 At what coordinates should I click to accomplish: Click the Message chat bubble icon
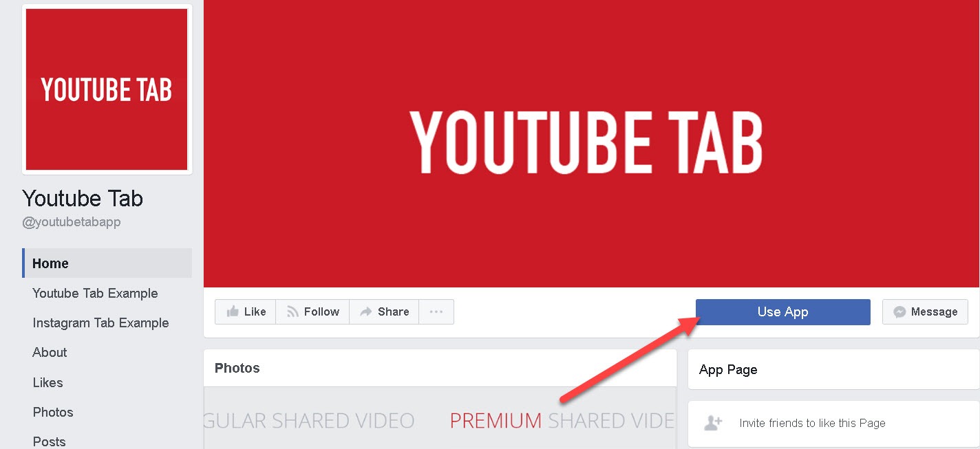pos(899,311)
